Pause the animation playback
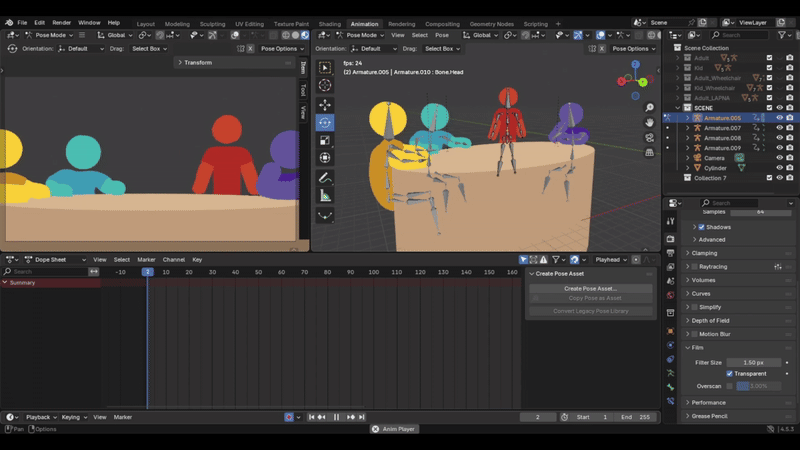The width and height of the screenshot is (800, 450). tap(336, 417)
